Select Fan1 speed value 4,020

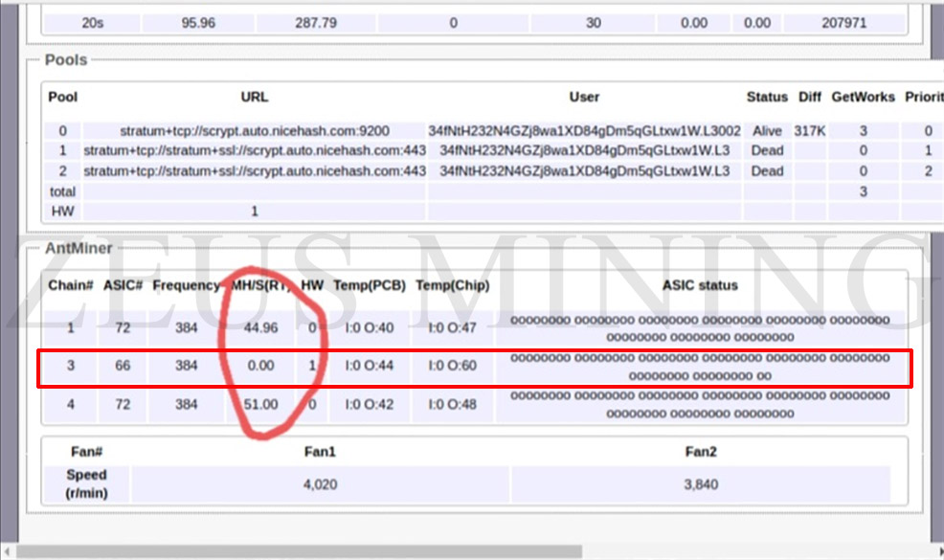pos(320,485)
